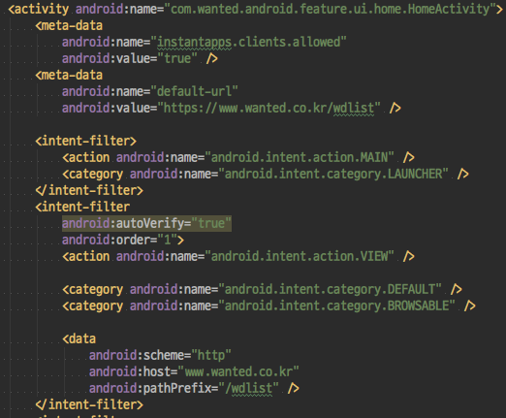Click the android:value="true" line
The height and width of the screenshot is (418, 506).
point(140,59)
